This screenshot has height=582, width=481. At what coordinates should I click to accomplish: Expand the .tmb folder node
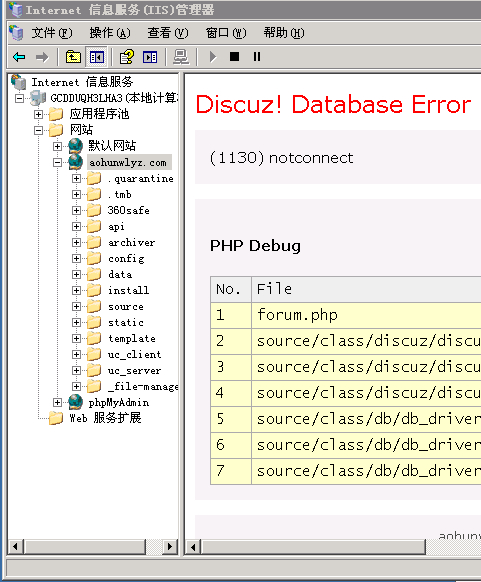[76, 194]
